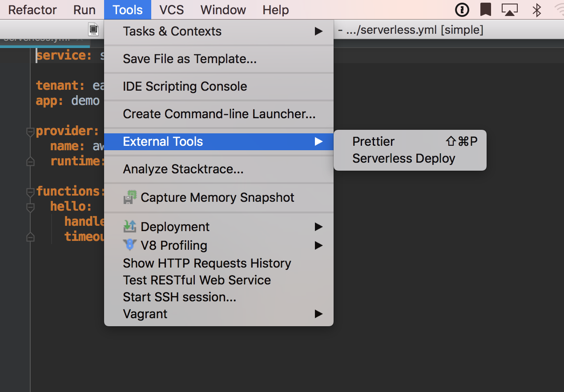
Task: Collapse the provider block fold marker
Action: pos(30,132)
